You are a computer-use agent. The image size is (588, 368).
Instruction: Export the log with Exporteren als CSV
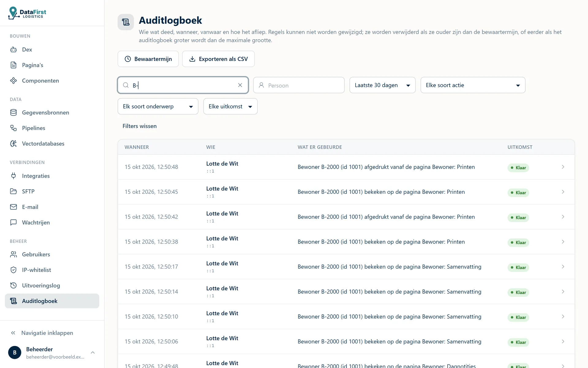(x=218, y=59)
